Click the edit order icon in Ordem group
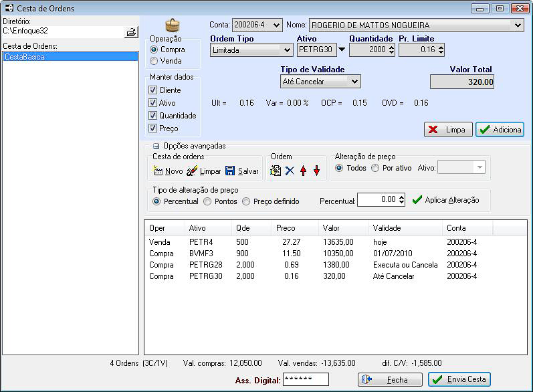 coord(276,171)
